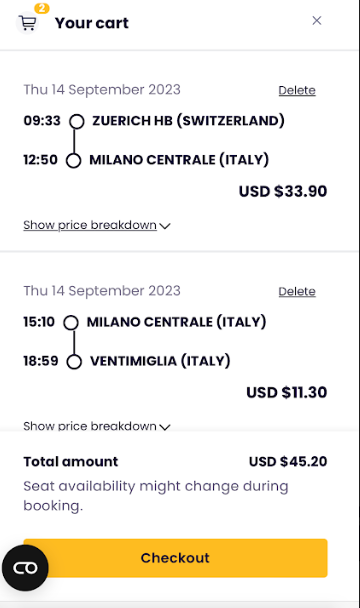360x608 pixels.
Task: Click the USD $11.30 price
Action: pos(287,392)
